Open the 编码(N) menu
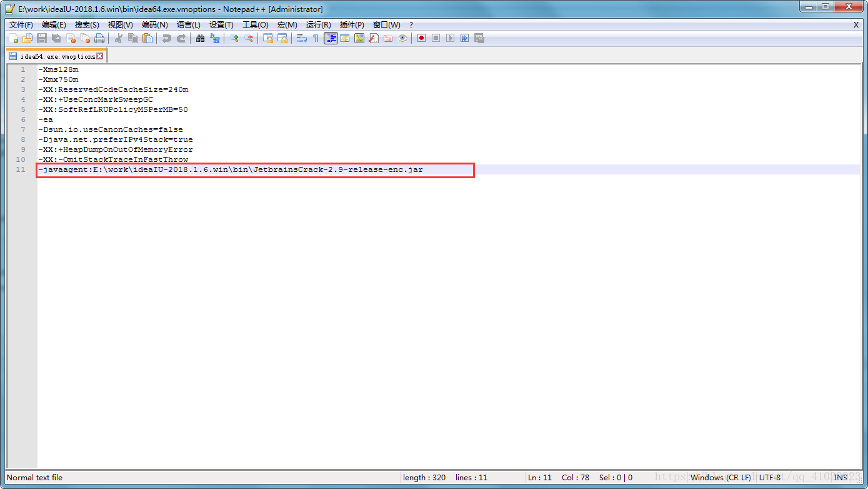 click(x=154, y=25)
